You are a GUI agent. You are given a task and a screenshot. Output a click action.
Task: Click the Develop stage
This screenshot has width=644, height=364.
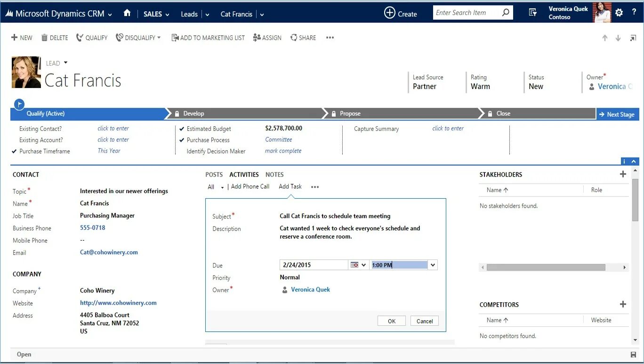click(x=193, y=113)
